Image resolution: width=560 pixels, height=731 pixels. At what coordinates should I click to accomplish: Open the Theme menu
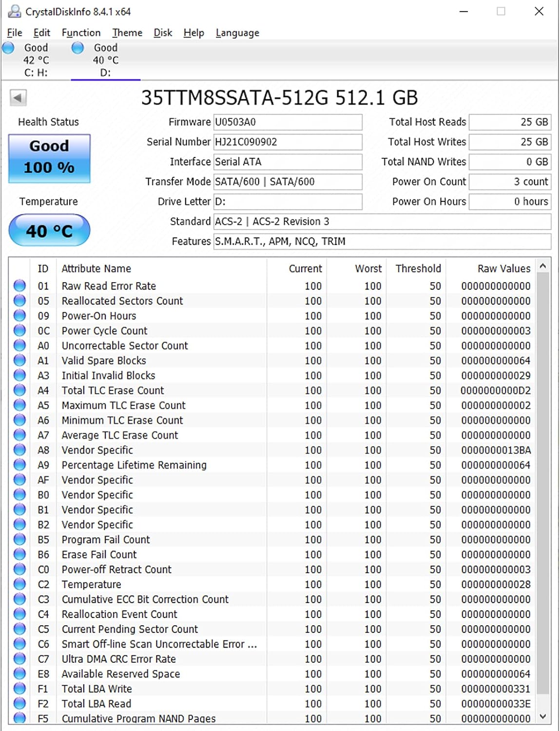[127, 33]
